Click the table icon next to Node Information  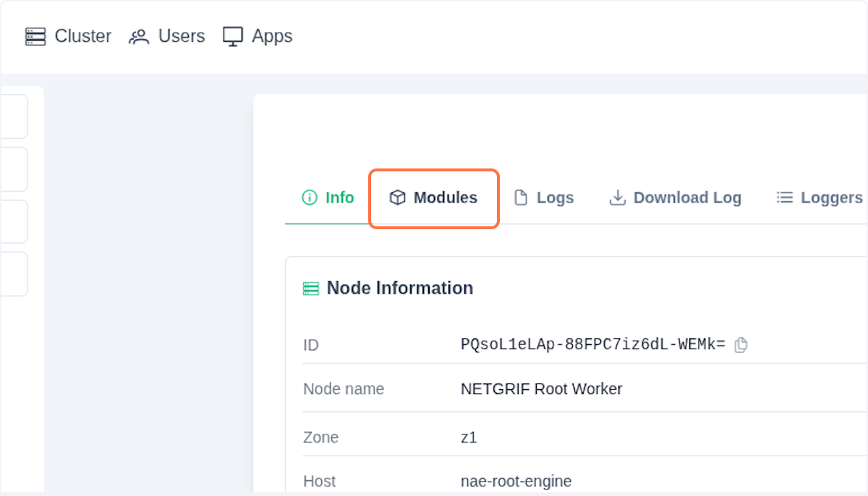(x=310, y=288)
